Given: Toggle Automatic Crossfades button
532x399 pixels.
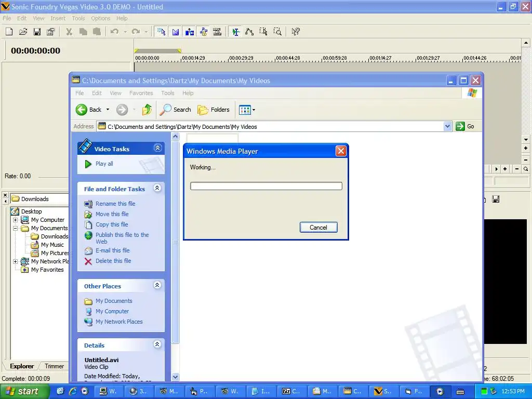Looking at the screenshot, I should coord(176,32).
